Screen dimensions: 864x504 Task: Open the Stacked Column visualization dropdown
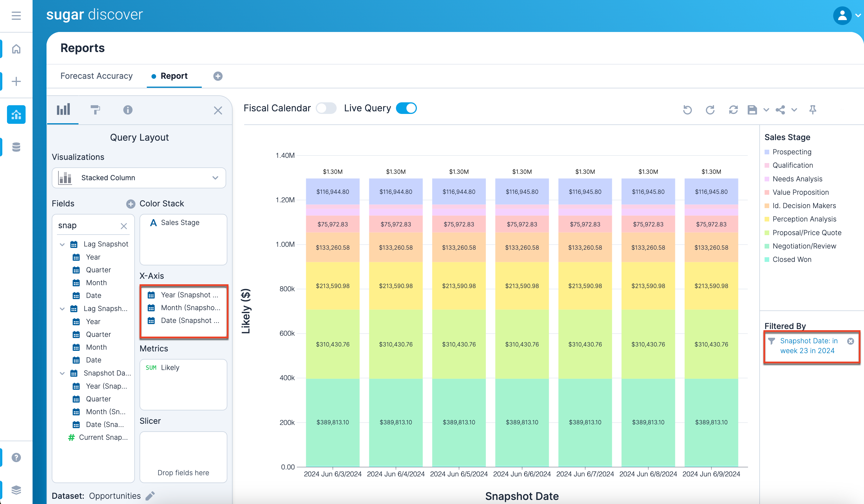[139, 178]
